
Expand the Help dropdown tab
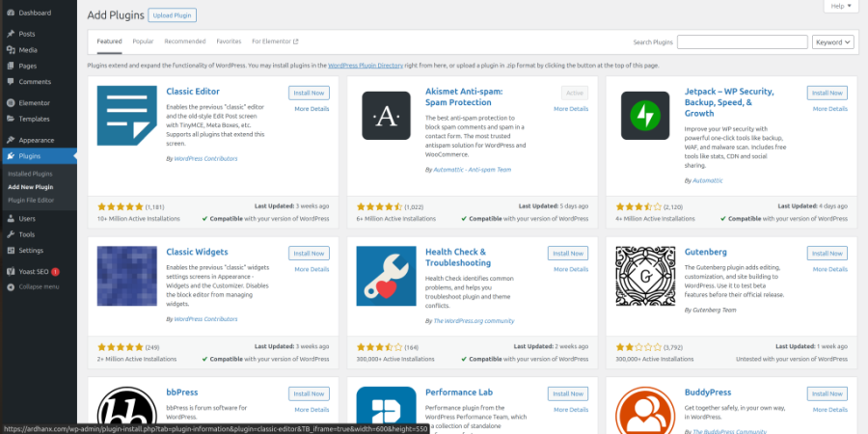[x=841, y=6]
